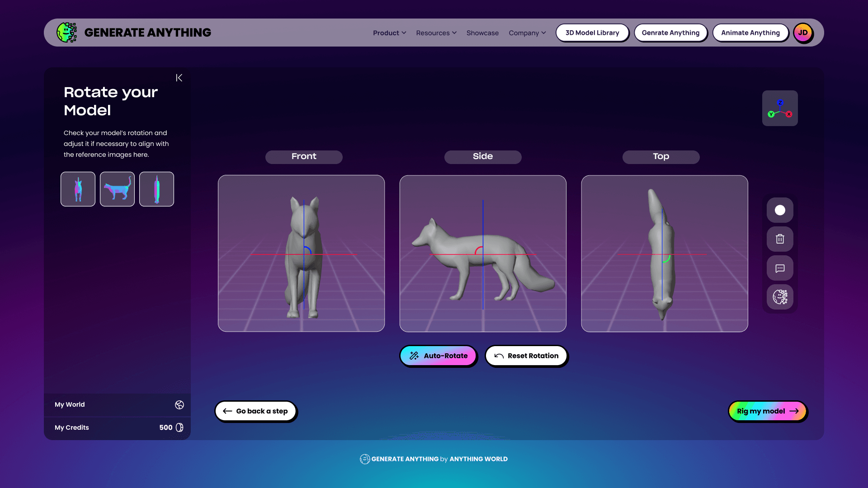868x488 pixels.
Task: Open the feedback chat icon
Action: [780, 268]
